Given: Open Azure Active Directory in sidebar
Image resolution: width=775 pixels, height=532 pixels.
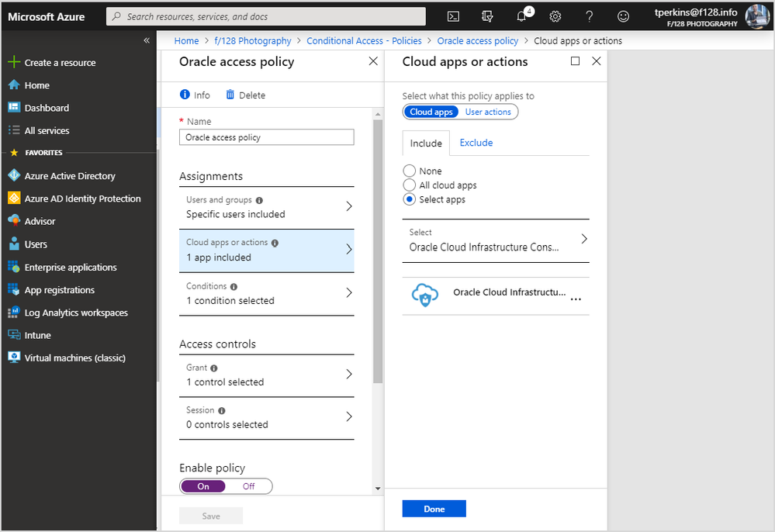Looking at the screenshot, I should [70, 176].
